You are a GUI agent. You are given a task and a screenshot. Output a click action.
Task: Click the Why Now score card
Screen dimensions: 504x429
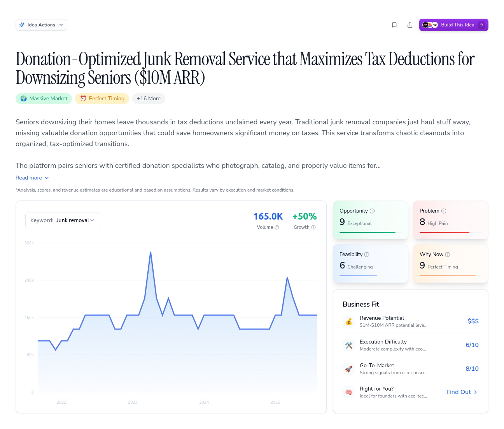pos(451,263)
